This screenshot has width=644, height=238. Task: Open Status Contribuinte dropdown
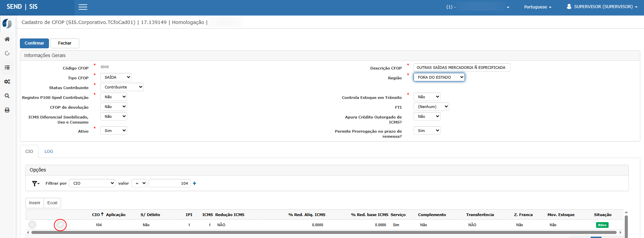click(x=122, y=87)
